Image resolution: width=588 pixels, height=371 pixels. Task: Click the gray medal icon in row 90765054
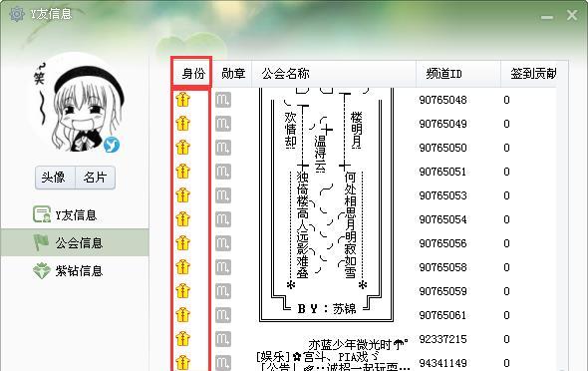tap(223, 219)
